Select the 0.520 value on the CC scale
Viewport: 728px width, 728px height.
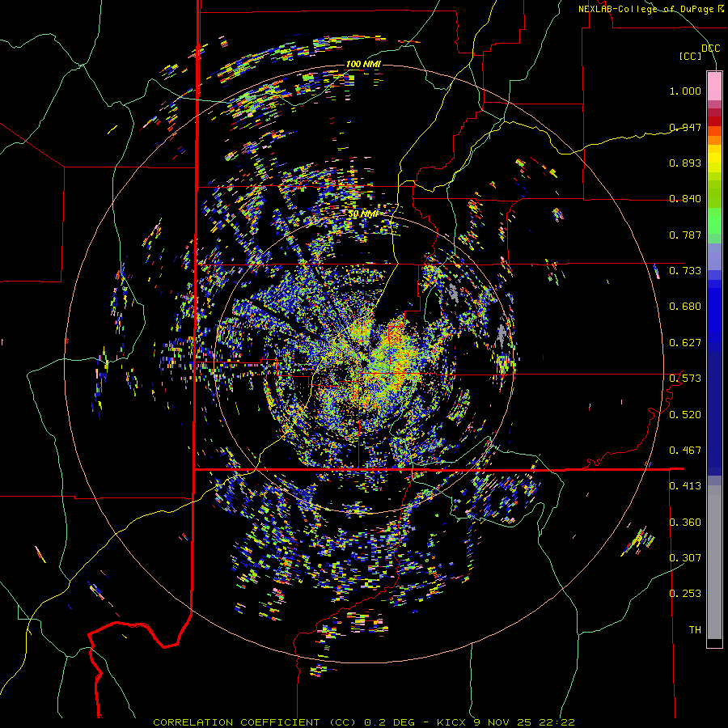(x=685, y=415)
